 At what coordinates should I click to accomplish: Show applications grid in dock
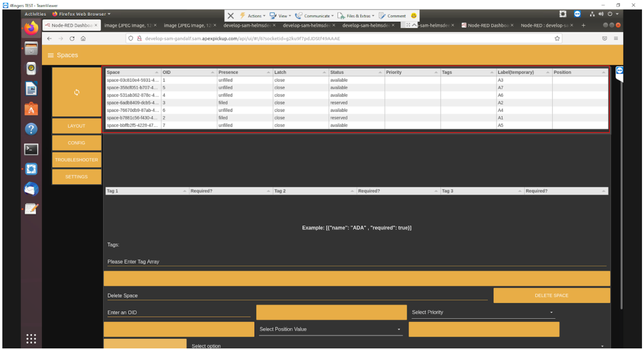(31, 339)
